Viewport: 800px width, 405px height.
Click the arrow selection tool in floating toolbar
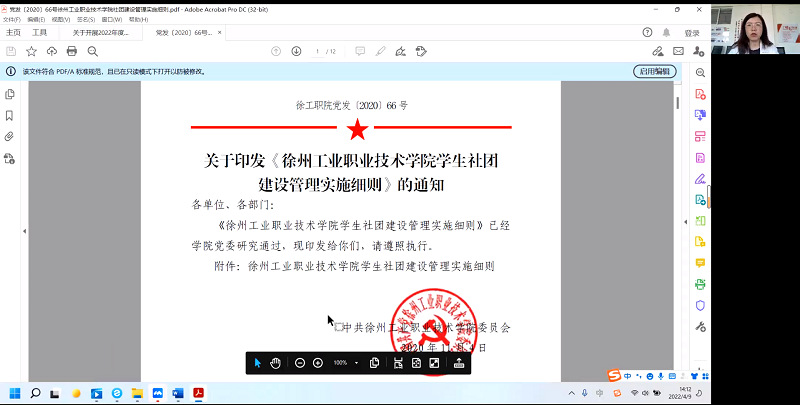(x=257, y=362)
